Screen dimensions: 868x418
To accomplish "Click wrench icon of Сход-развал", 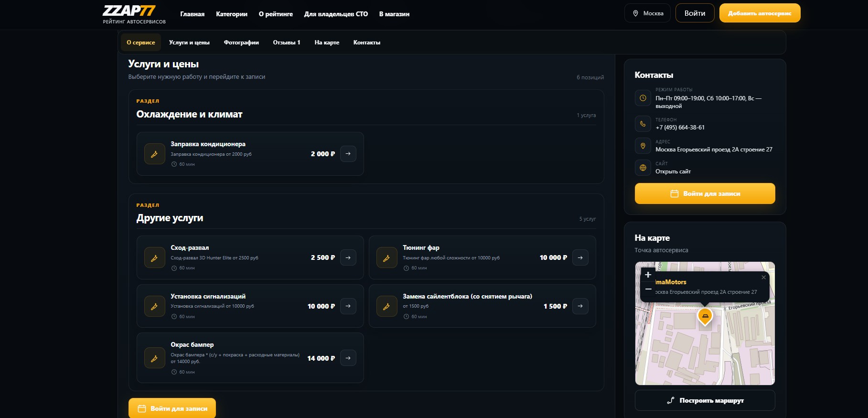I will [155, 257].
